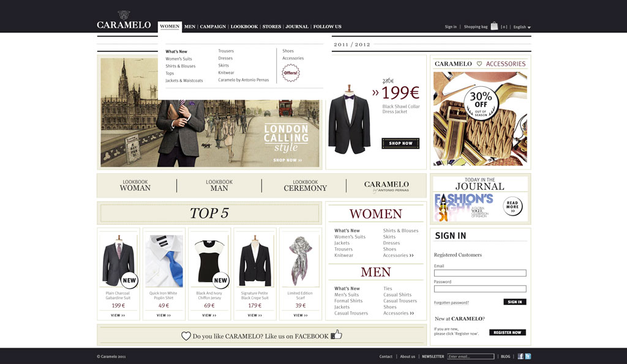Image resolution: width=627 pixels, height=364 pixels.
Task: Open the shopping bag icon
Action: [494, 26]
